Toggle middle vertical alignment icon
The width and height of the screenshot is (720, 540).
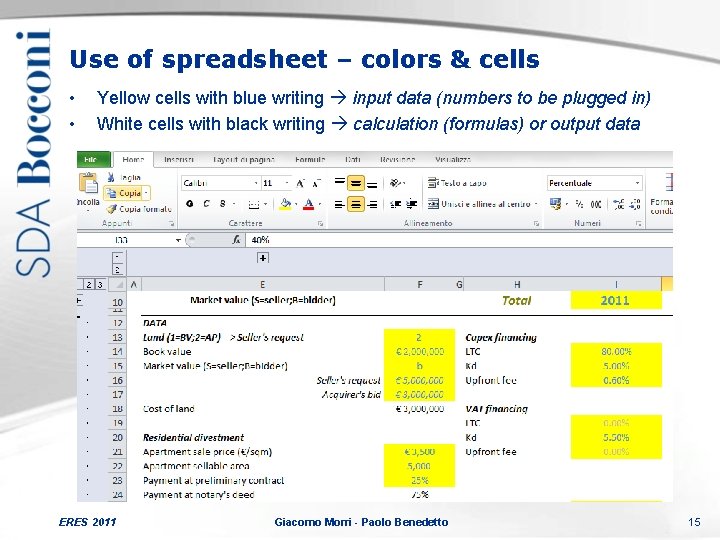(355, 183)
